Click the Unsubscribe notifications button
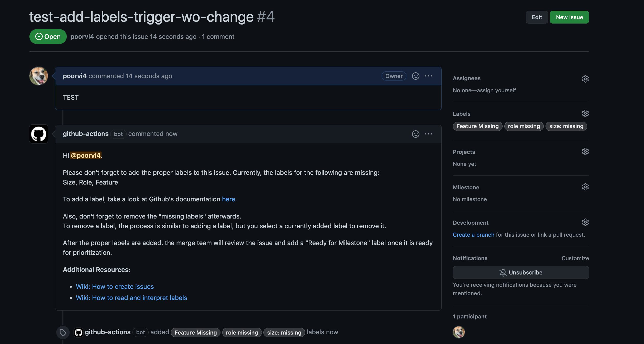644x344 pixels. (x=521, y=272)
